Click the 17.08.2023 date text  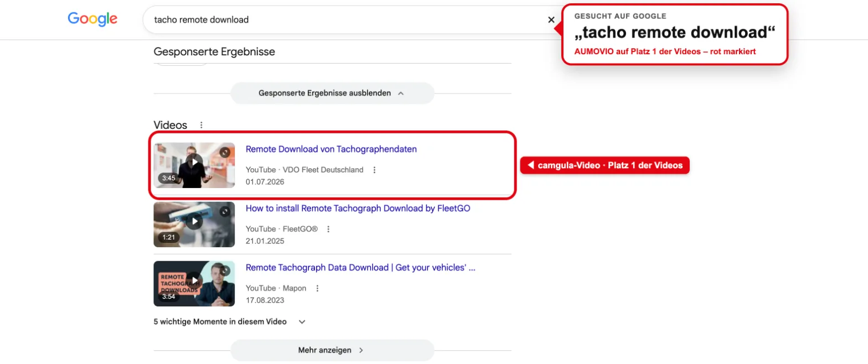(265, 300)
